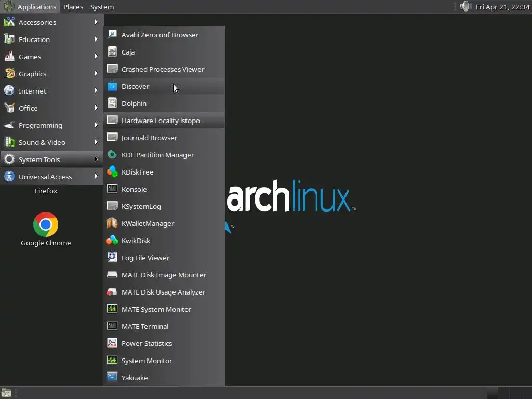Expand the Graphics submenu arrow
532x399 pixels.
(x=96, y=73)
